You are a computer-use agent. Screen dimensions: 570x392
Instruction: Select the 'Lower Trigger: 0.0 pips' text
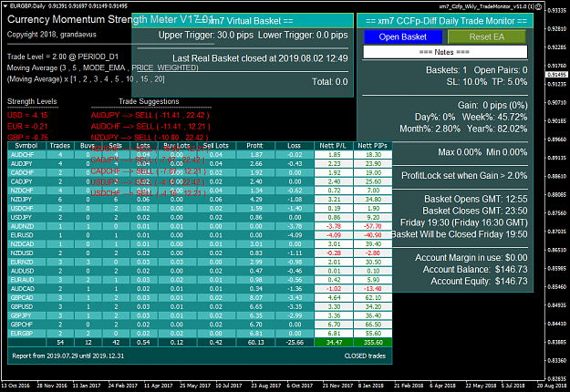click(303, 36)
